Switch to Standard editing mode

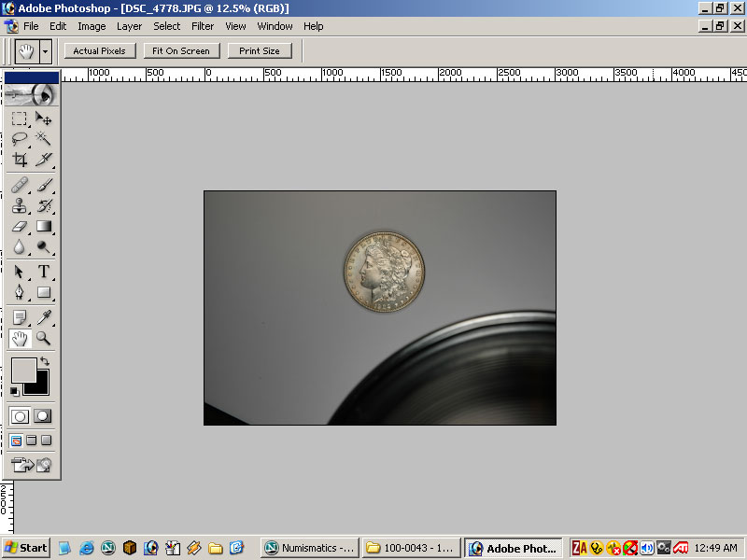point(20,416)
